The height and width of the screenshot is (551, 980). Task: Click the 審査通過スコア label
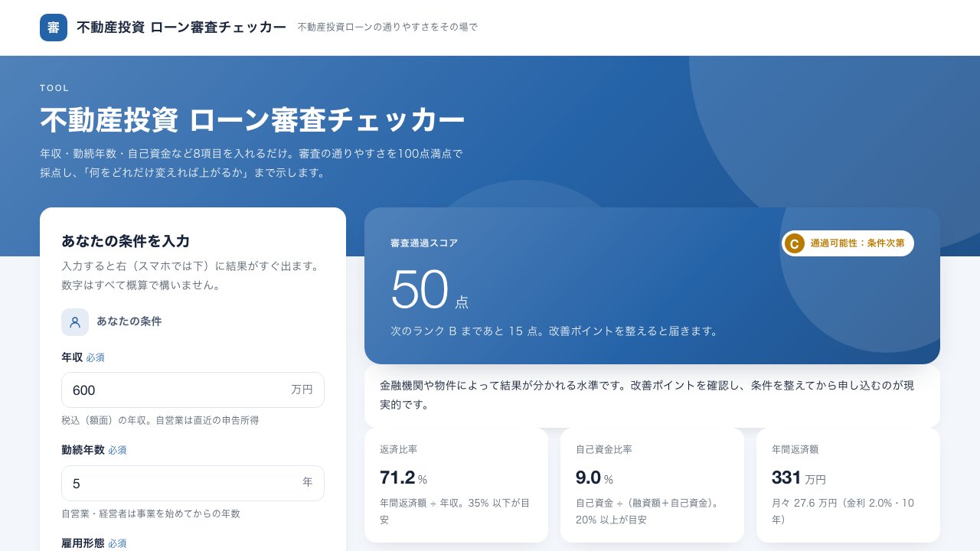tap(424, 243)
